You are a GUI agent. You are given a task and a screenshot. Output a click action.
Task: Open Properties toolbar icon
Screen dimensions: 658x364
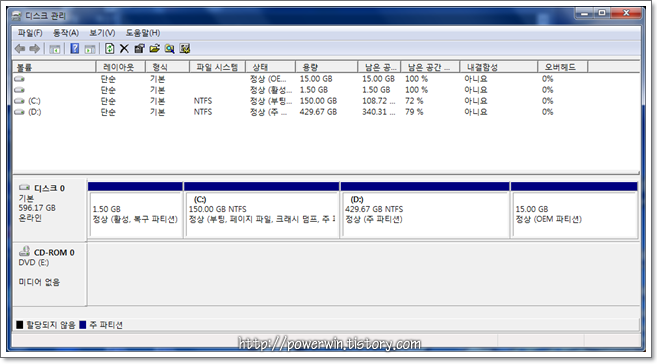pos(139,49)
